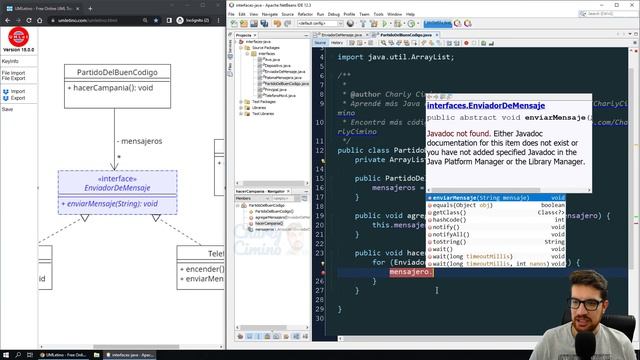
Task: Toggle Show Inner Classes in Navigator
Action: pos(276,336)
